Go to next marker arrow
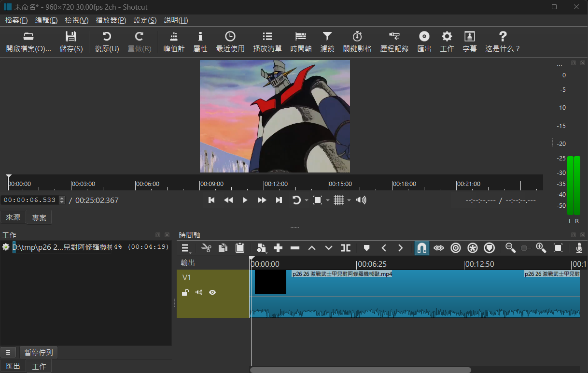 tap(400, 248)
